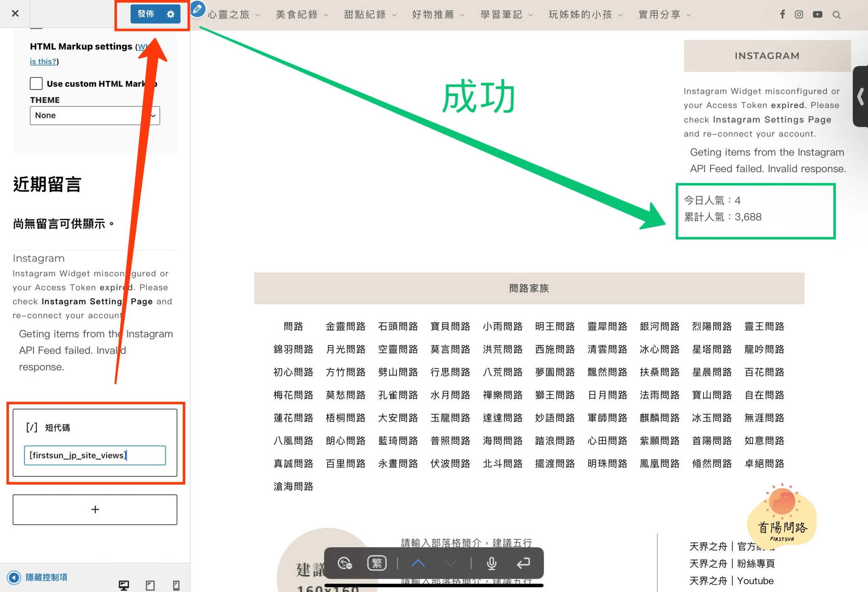
Task: Open the site search magnifier icon
Action: coord(836,15)
